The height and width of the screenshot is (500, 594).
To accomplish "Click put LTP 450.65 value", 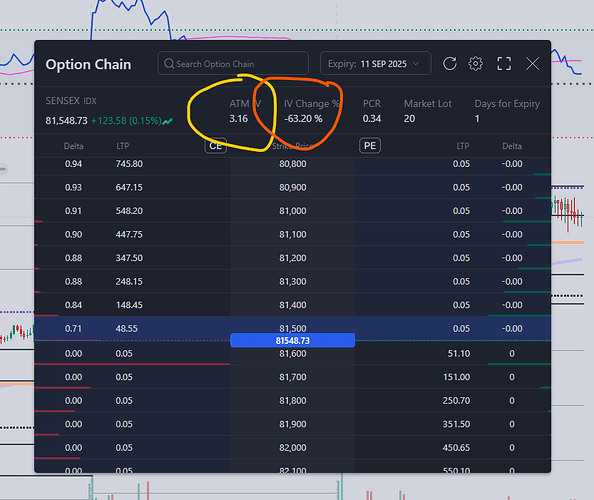I will click(x=456, y=447).
